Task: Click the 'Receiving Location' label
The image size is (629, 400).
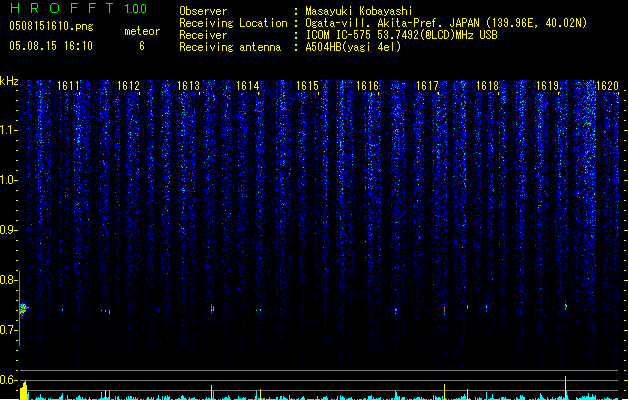Action: coord(233,23)
